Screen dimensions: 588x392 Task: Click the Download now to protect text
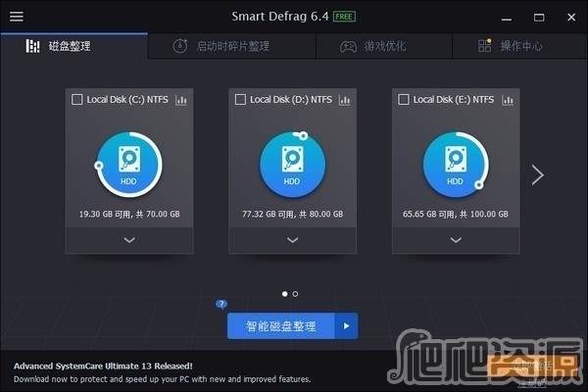pos(163,379)
